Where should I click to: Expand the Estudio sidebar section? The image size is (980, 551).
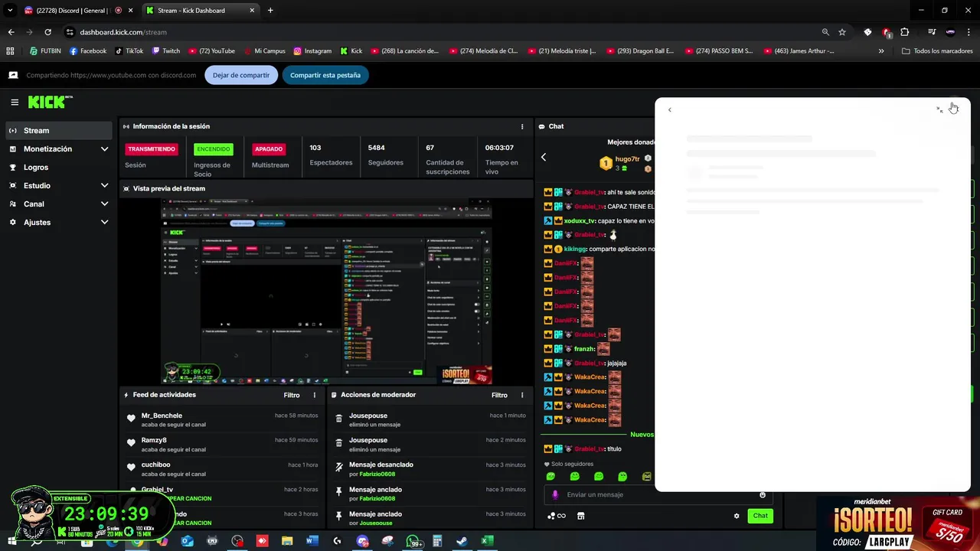point(104,186)
